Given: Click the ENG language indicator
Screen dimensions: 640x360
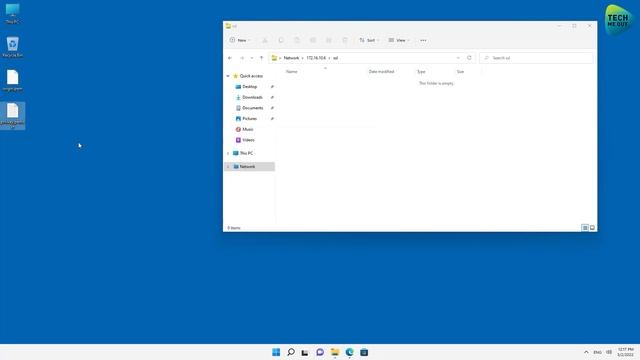Looking at the screenshot, I should [x=598, y=352].
